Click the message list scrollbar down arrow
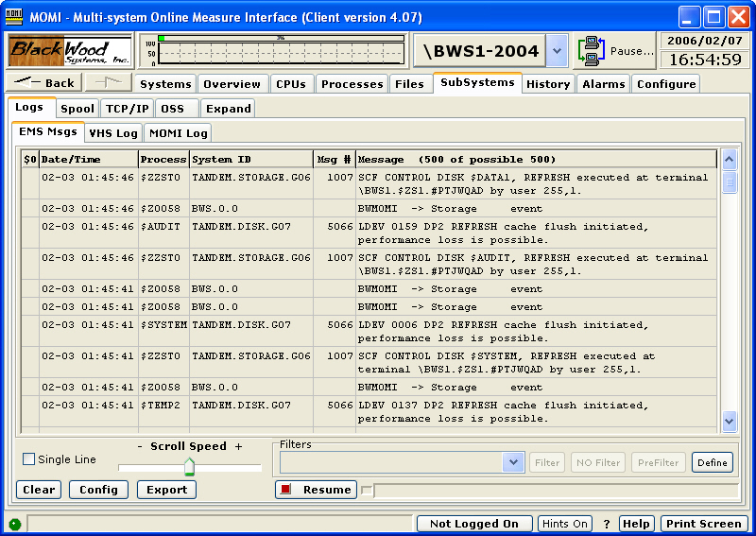Viewport: 756px width, 536px height. (729, 422)
